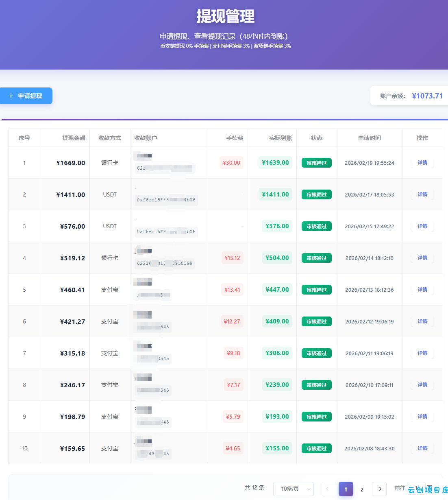
Task: Expand the 10条/页 page size dropdown
Action: click(293, 489)
